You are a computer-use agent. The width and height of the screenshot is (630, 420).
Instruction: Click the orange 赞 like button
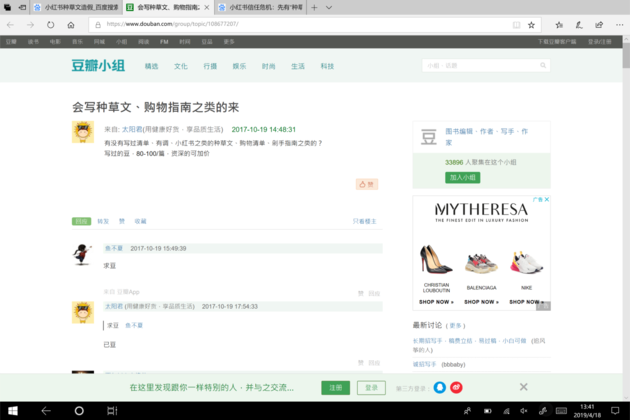[x=366, y=184]
